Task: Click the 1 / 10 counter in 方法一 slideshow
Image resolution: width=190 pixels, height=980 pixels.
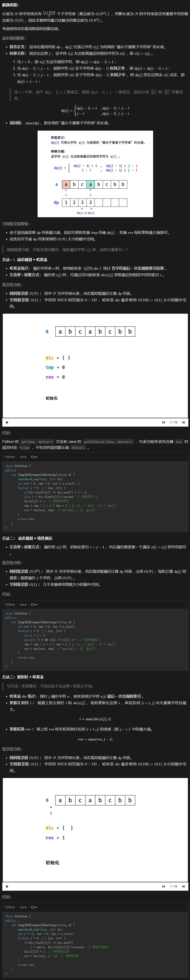Action: tap(174, 422)
